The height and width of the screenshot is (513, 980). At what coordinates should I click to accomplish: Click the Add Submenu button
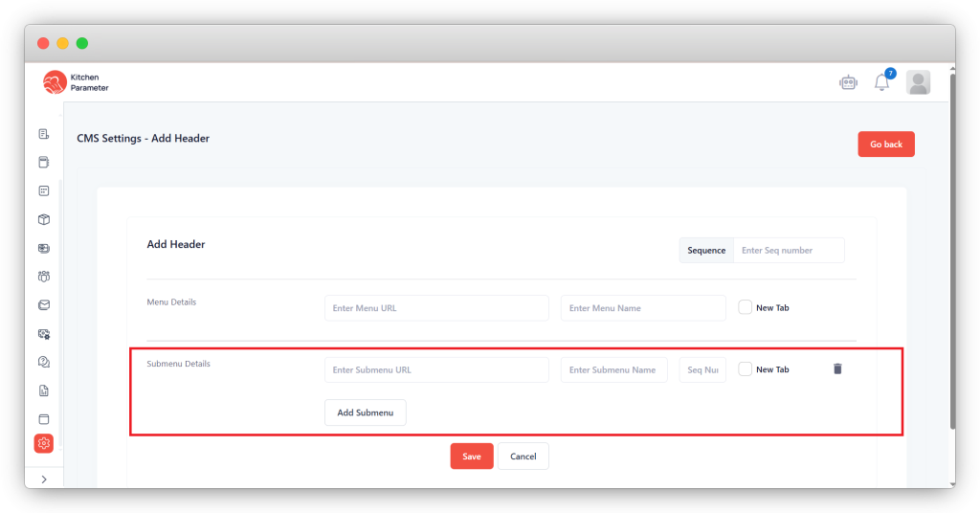point(366,413)
